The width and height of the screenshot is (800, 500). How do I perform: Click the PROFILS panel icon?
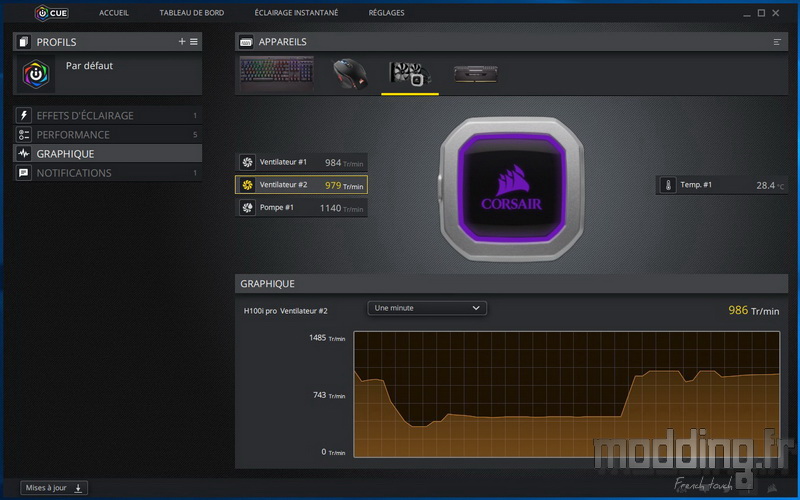click(x=23, y=42)
